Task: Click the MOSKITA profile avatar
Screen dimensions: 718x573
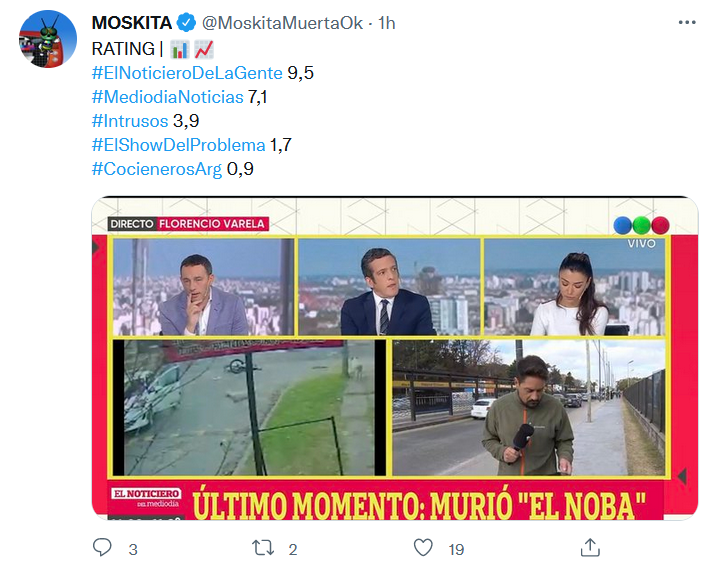Action: pyautogui.click(x=48, y=39)
